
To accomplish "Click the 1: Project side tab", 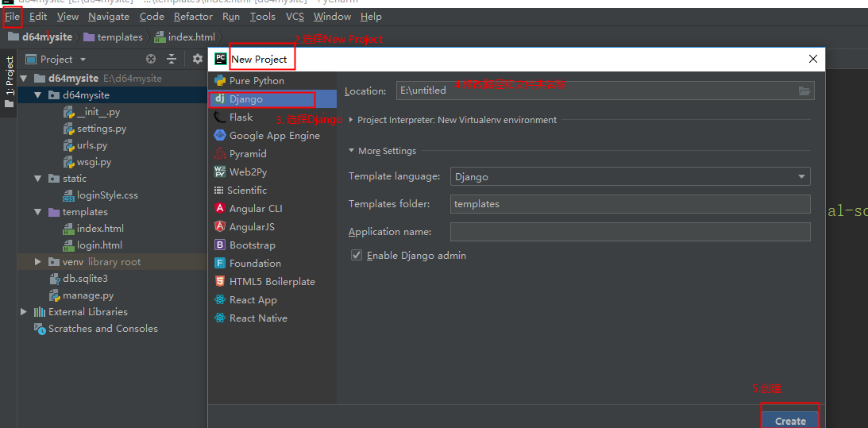I will [9, 82].
